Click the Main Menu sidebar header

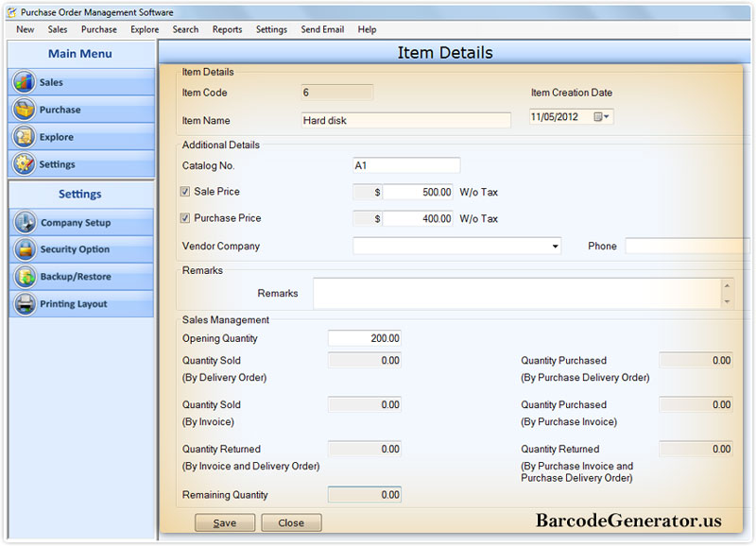(x=81, y=54)
